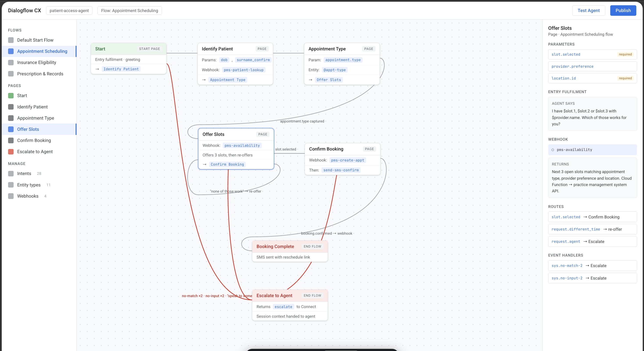This screenshot has height=351, width=644.
Task: Open the Intents icon under Manage
Action: (x=11, y=174)
